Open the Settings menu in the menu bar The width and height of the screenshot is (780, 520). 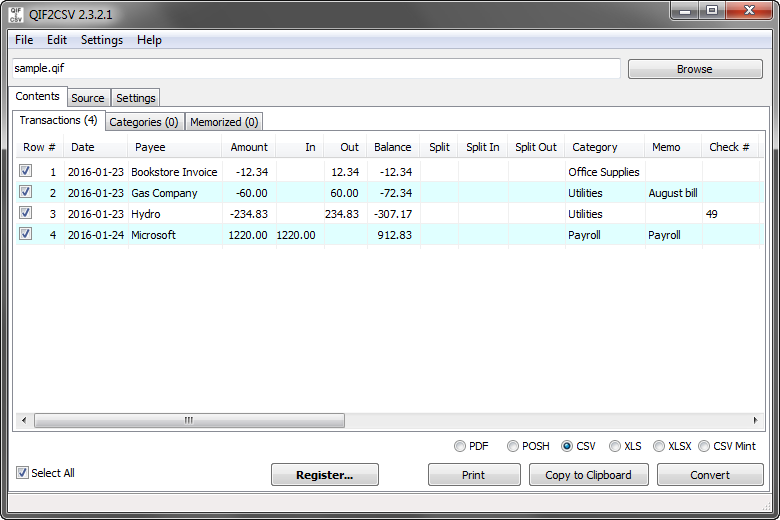tap(101, 40)
